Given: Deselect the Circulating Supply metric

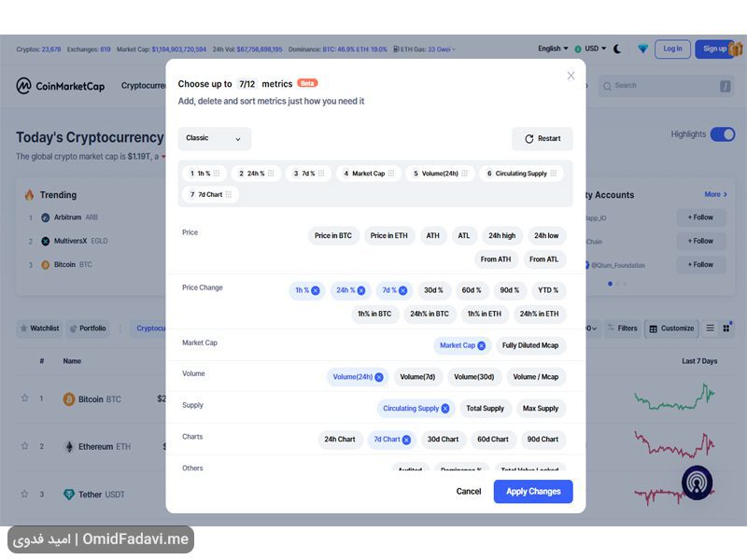Looking at the screenshot, I should [445, 409].
